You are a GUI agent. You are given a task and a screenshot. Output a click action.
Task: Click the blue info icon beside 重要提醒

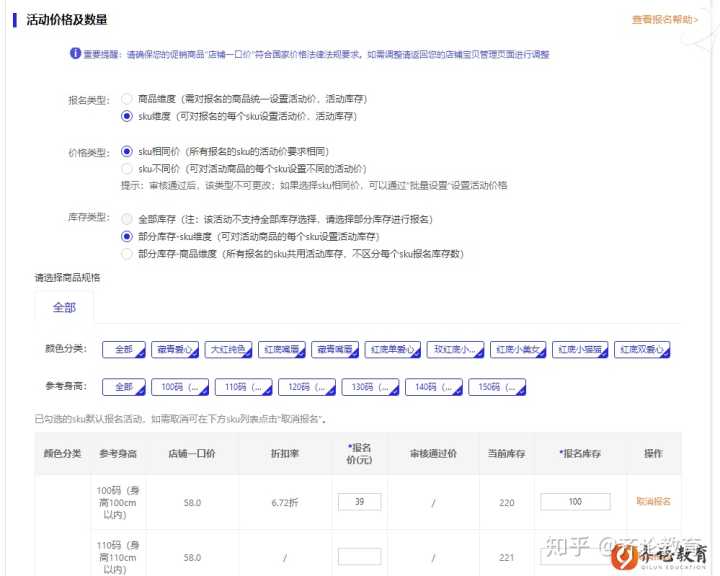point(74,55)
